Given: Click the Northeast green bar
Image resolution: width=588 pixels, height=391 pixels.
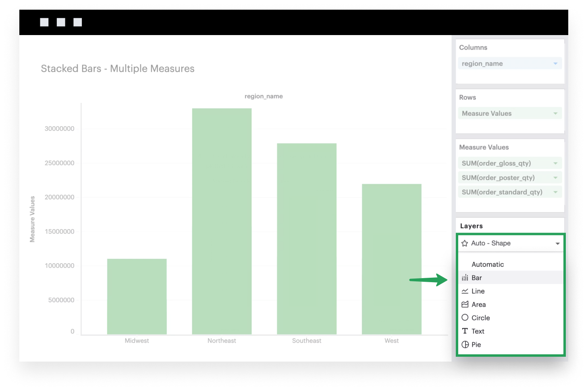Looking at the screenshot, I should pyautogui.click(x=222, y=221).
